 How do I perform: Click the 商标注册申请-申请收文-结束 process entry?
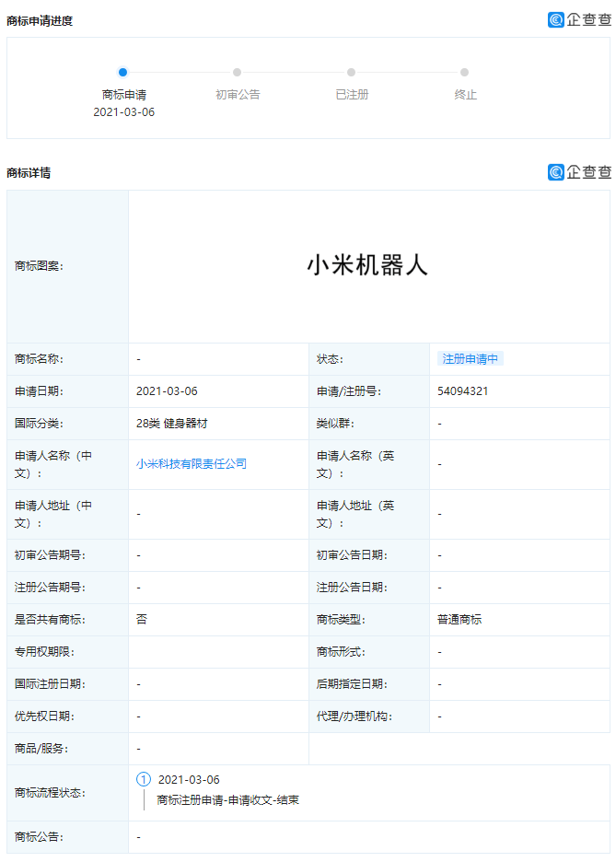pos(227,800)
